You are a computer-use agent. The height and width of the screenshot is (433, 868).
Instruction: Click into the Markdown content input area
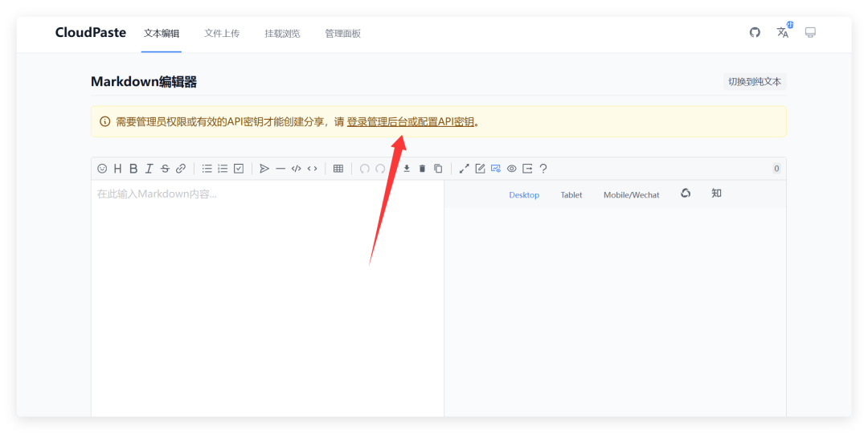268,299
